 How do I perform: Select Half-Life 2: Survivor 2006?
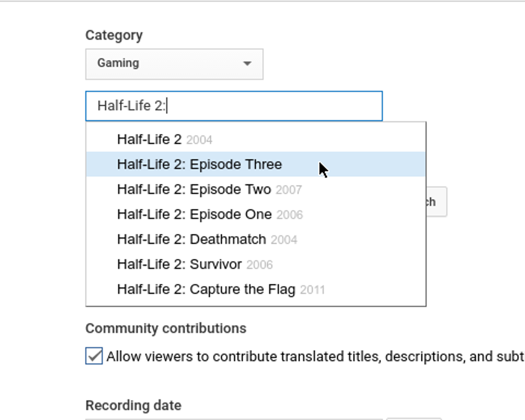(256, 265)
